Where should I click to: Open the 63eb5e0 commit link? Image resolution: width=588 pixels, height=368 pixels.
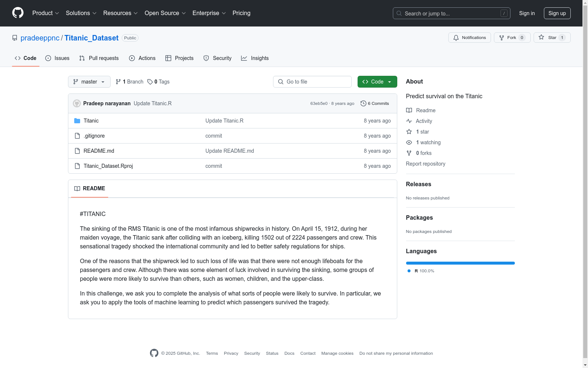tap(319, 103)
